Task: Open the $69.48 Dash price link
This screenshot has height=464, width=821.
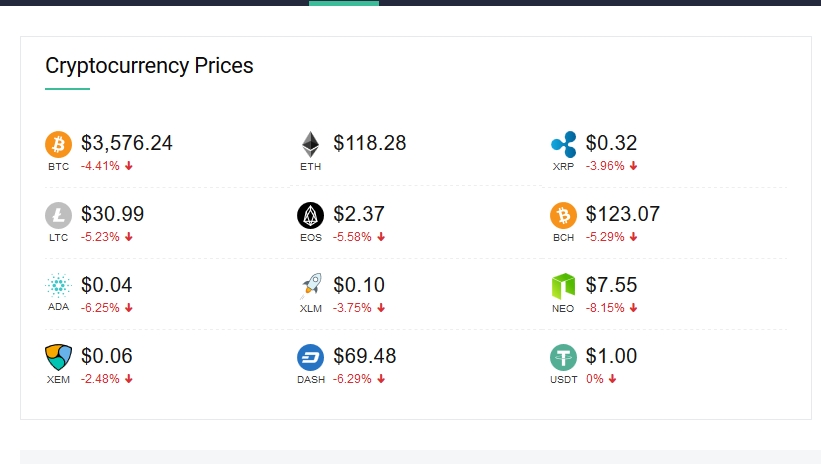Action: 364,356
